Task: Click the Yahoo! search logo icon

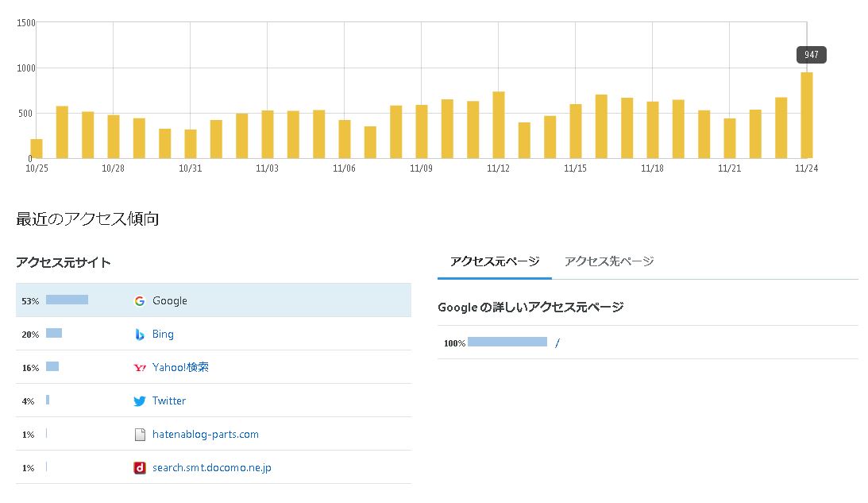Action: point(140,367)
